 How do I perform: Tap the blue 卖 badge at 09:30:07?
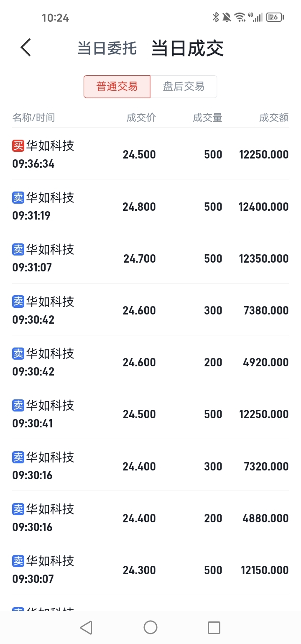point(18,561)
